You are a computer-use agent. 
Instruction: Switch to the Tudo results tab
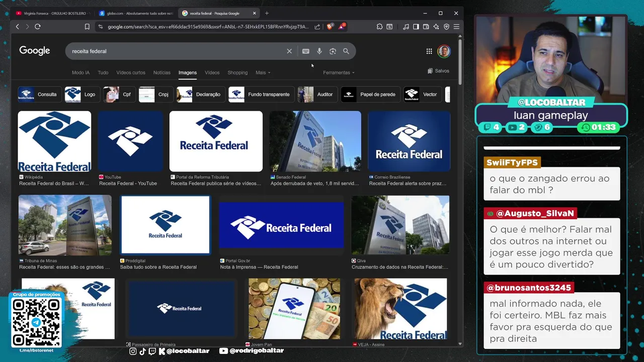[103, 72]
